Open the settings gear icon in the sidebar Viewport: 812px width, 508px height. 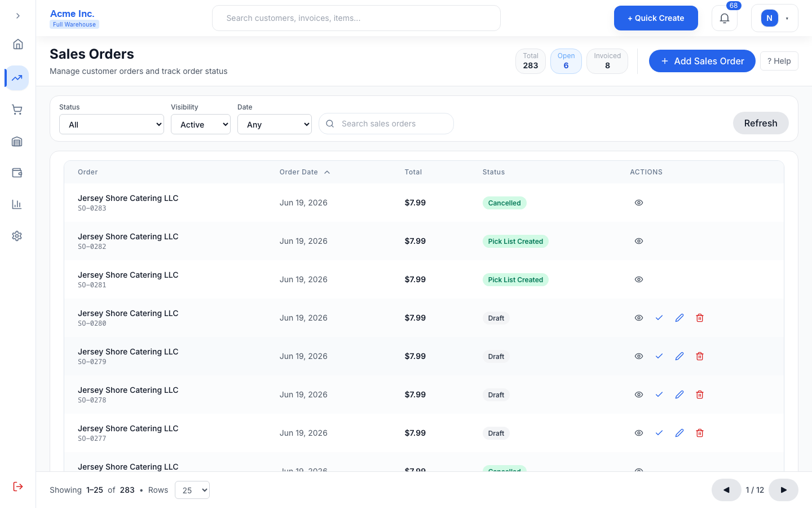[17, 236]
